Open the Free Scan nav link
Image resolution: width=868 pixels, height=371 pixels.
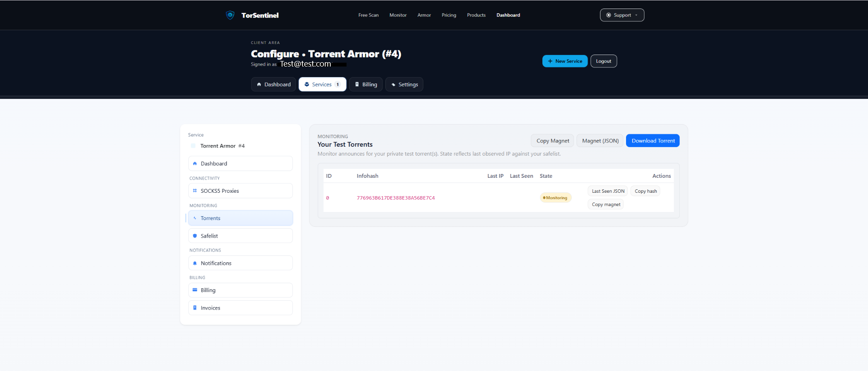368,15
